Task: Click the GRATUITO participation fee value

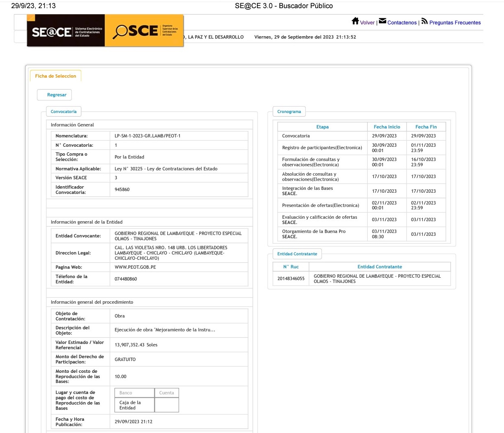Action: coord(125,359)
